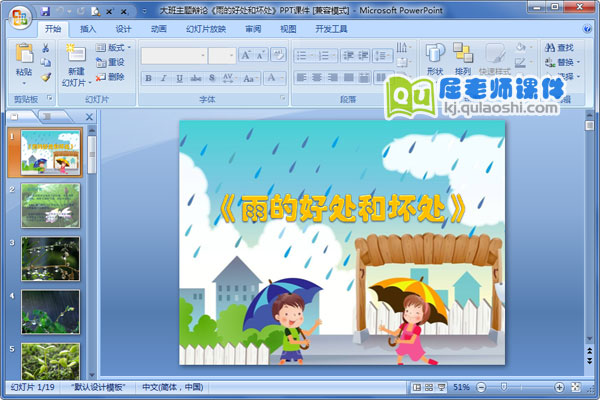Screen dimensions: 600x400
Task: Click the Find button
Action: (559, 47)
